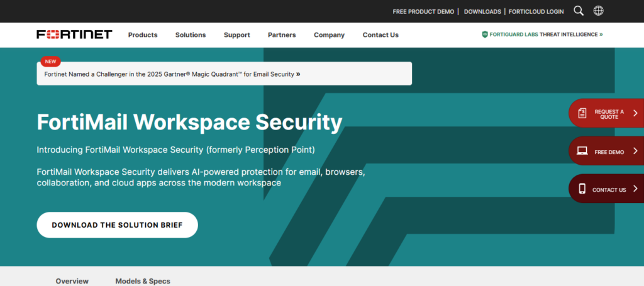Open the globe language selector icon
The image size is (644, 286).
click(598, 11)
